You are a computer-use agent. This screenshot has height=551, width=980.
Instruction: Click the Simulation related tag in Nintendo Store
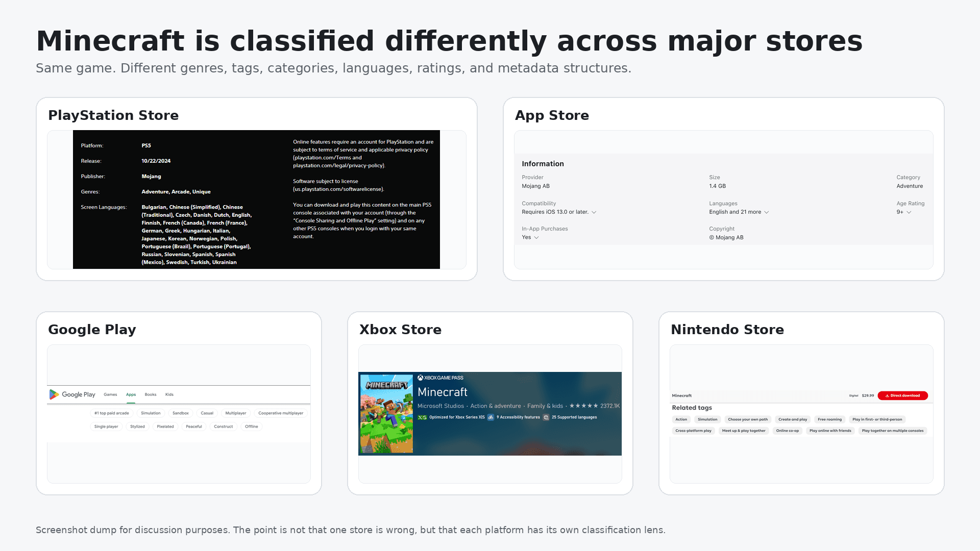(707, 419)
